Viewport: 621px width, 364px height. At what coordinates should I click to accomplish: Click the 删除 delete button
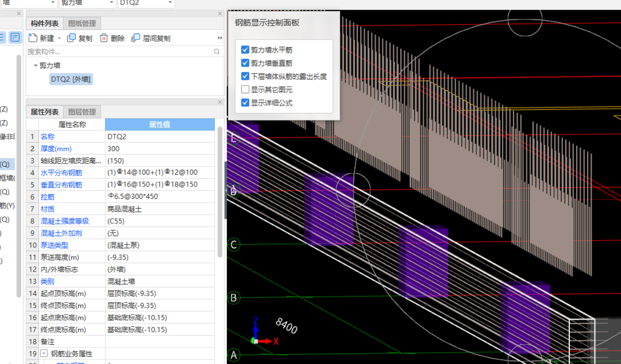(x=113, y=38)
